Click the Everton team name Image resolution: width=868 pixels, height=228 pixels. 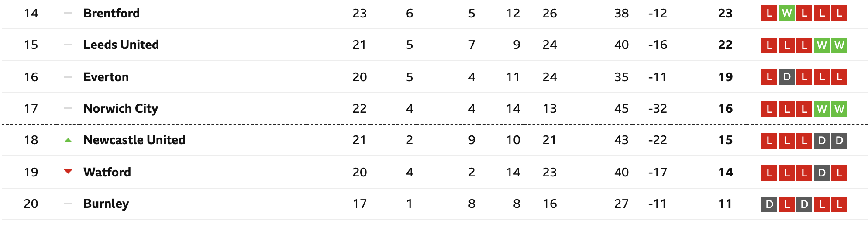106,77
